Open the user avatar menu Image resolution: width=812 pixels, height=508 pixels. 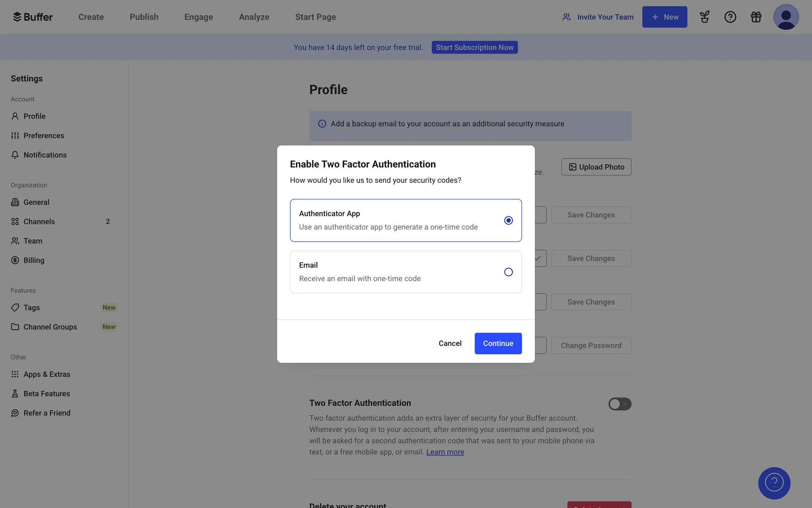786,17
